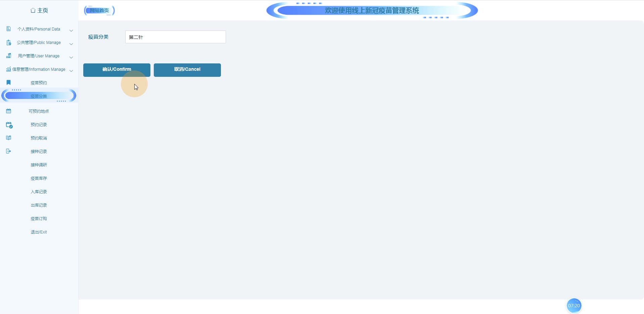Open the 入库记录 menu item

(39, 192)
